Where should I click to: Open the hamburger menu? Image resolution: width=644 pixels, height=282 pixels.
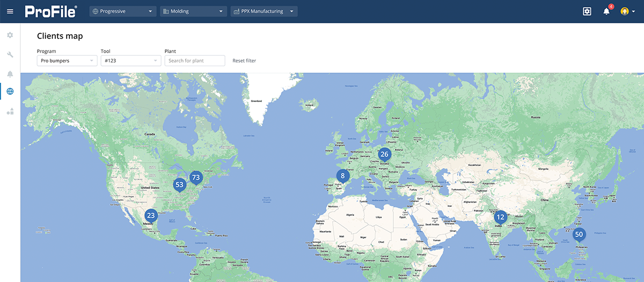pyautogui.click(x=10, y=11)
